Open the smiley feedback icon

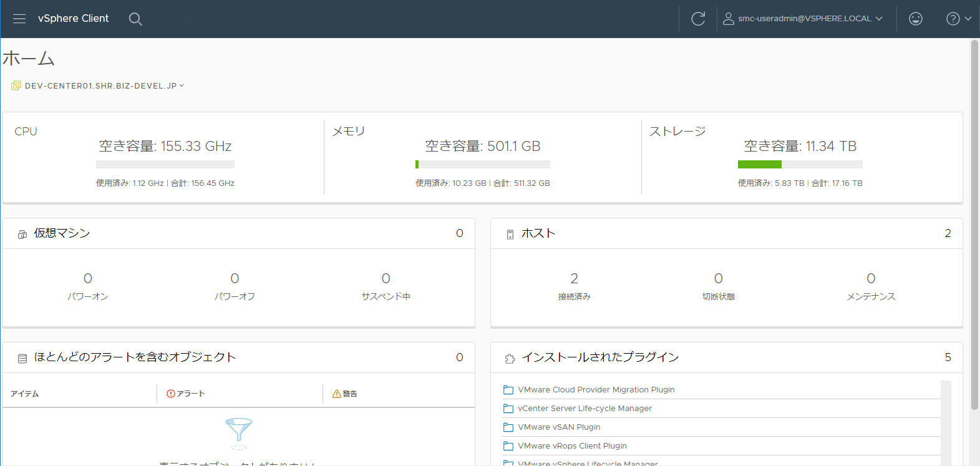(x=916, y=19)
